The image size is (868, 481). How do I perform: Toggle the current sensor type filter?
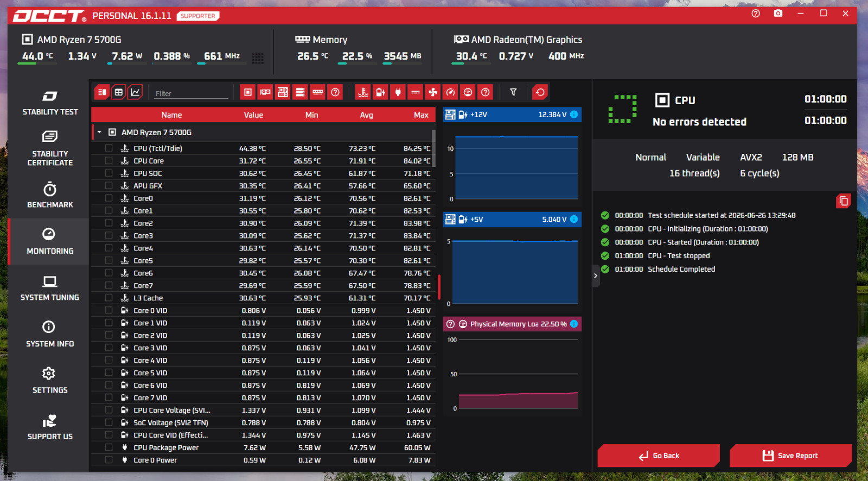(416, 92)
